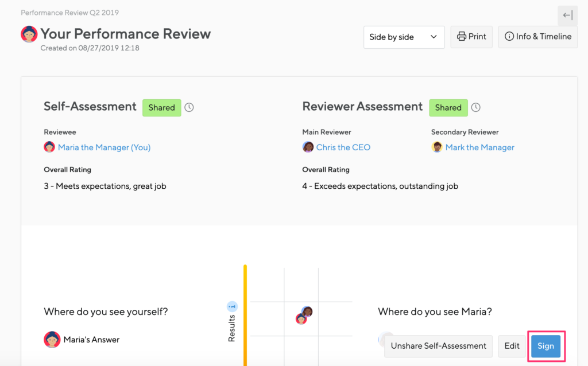
Task: Click the blue Sign button
Action: click(x=546, y=346)
